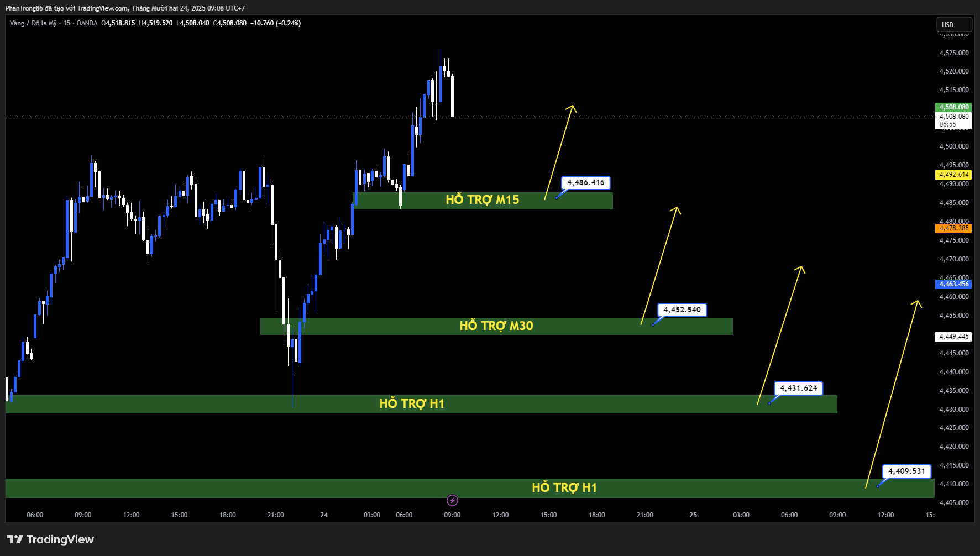The height and width of the screenshot is (556, 980).
Task: Click the 4,486.416 price callout
Action: point(586,183)
